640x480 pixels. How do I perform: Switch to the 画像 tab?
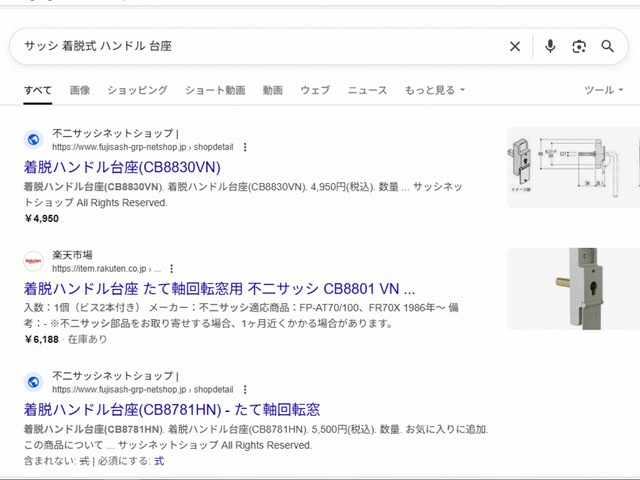point(80,90)
